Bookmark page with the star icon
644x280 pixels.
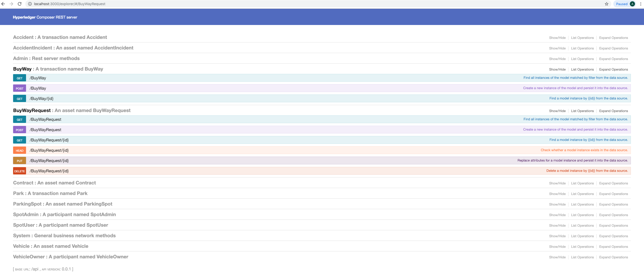coord(607,4)
